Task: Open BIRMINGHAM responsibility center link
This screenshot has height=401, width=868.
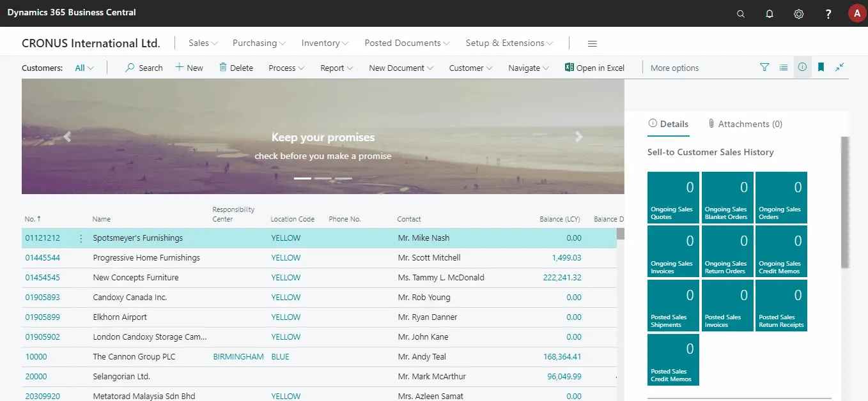Action: [x=238, y=357]
